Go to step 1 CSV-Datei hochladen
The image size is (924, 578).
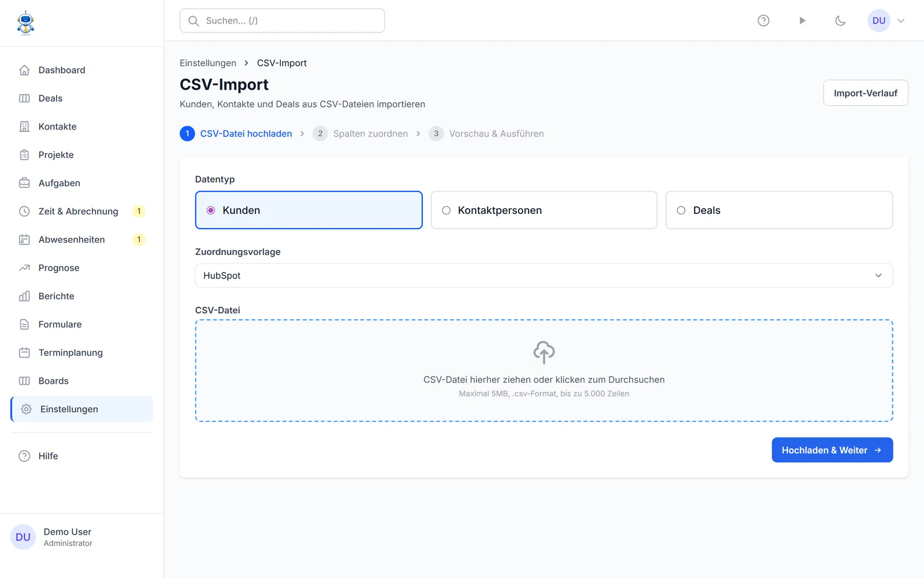point(236,134)
